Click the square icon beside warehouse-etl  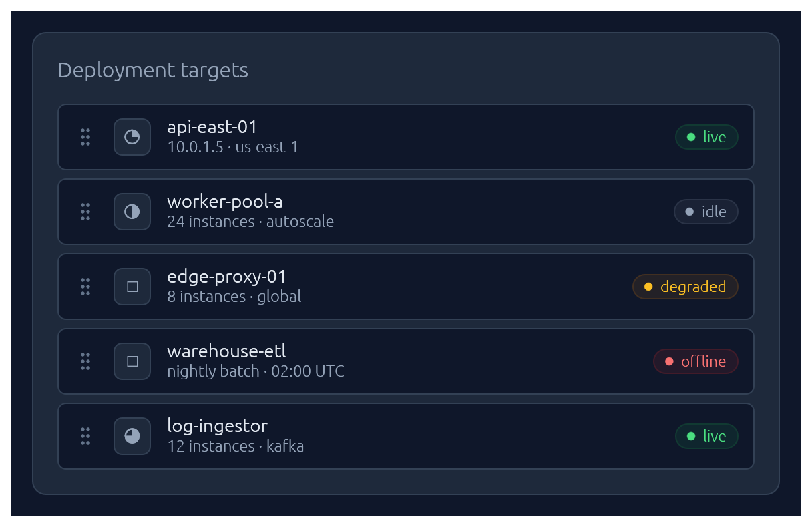click(132, 361)
